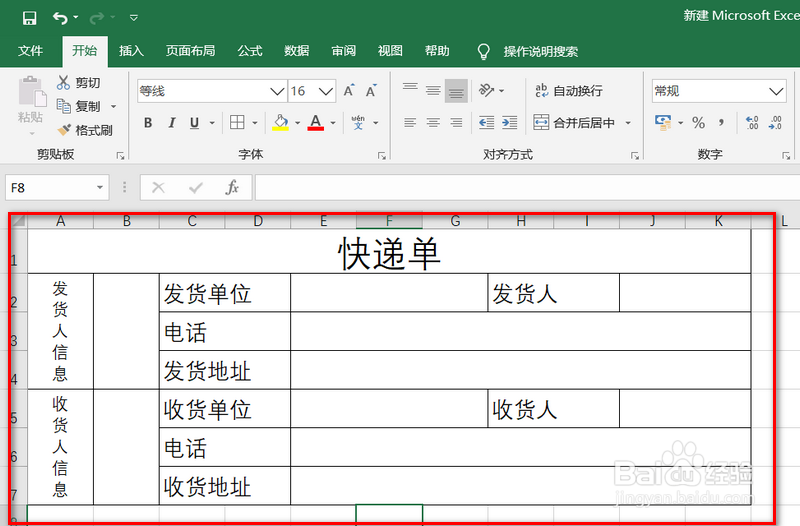Screen dimensions: 800x526
Task: Switch to the 插入 ribbon tab
Action: (x=131, y=51)
